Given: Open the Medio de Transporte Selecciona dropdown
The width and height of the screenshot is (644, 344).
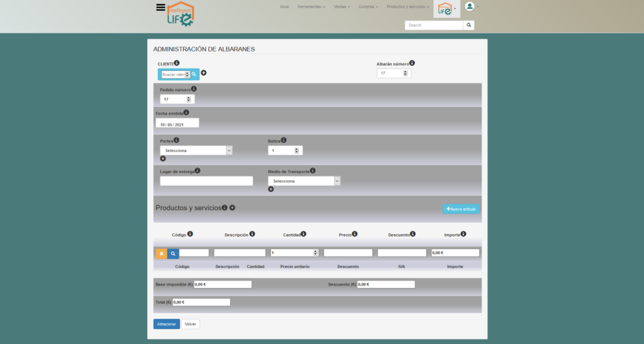Looking at the screenshot, I should click(304, 181).
